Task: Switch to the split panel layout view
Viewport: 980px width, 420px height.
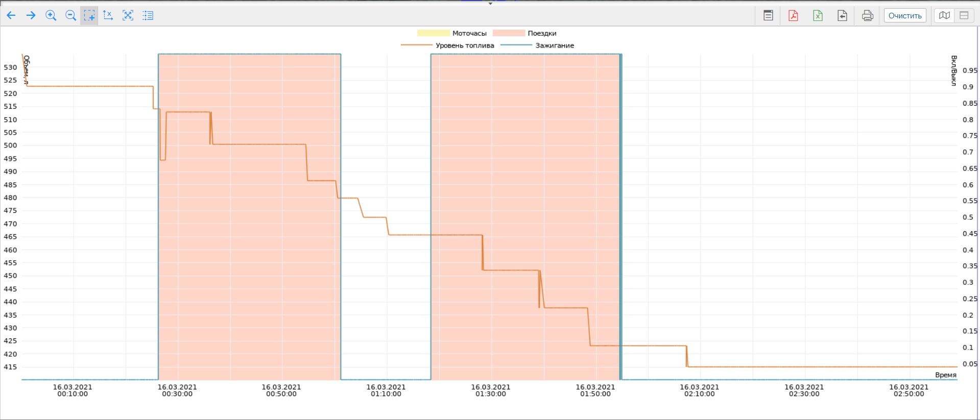Action: click(x=964, y=15)
